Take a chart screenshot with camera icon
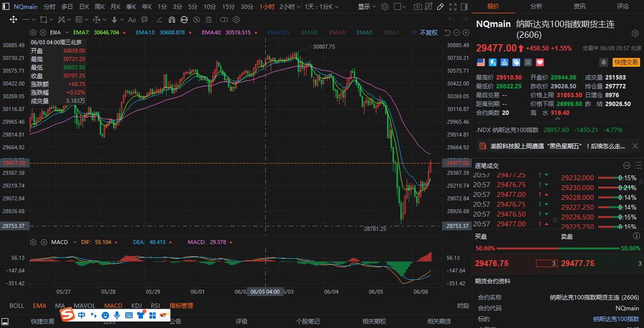 point(418,7)
